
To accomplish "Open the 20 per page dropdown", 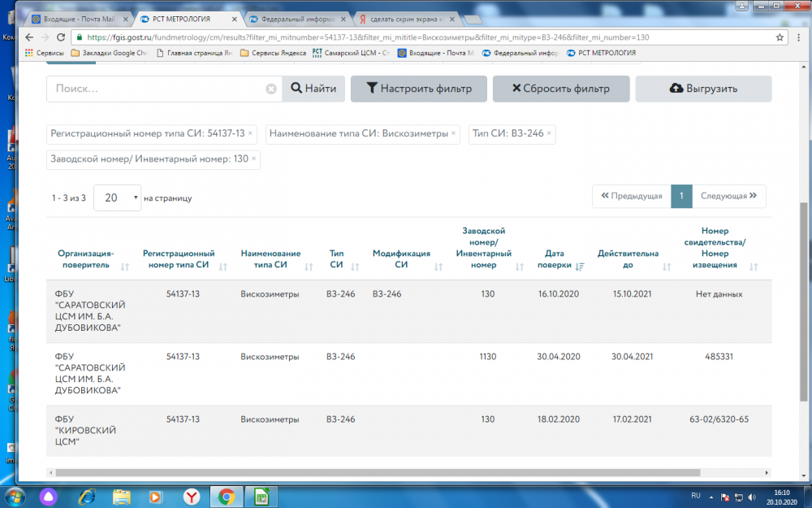I will point(117,198).
